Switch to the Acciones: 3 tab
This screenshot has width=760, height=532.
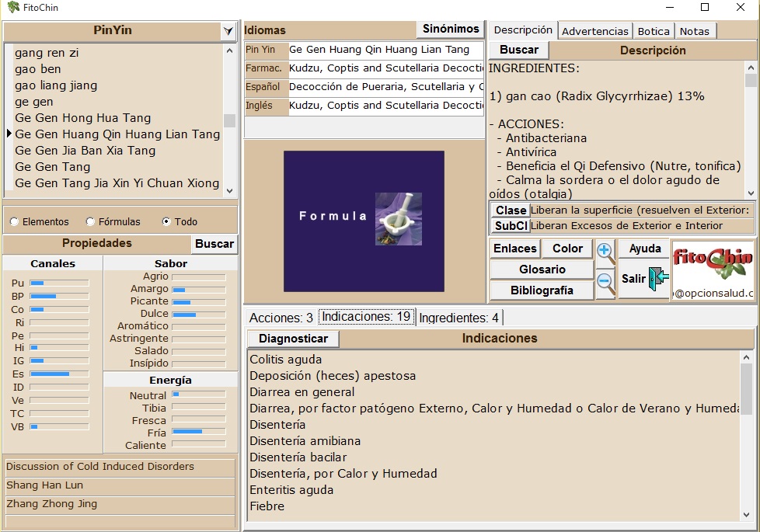281,318
